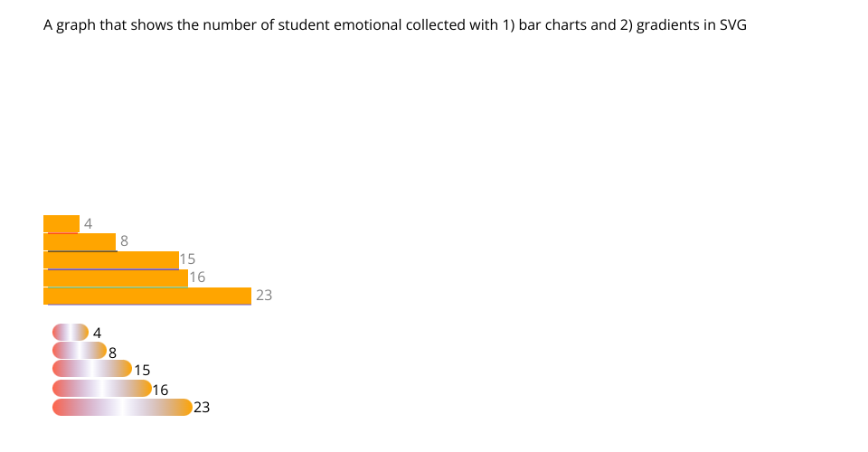The image size is (868, 452).
Task: Click the gray label 23 beside orange bar
Action: click(264, 296)
